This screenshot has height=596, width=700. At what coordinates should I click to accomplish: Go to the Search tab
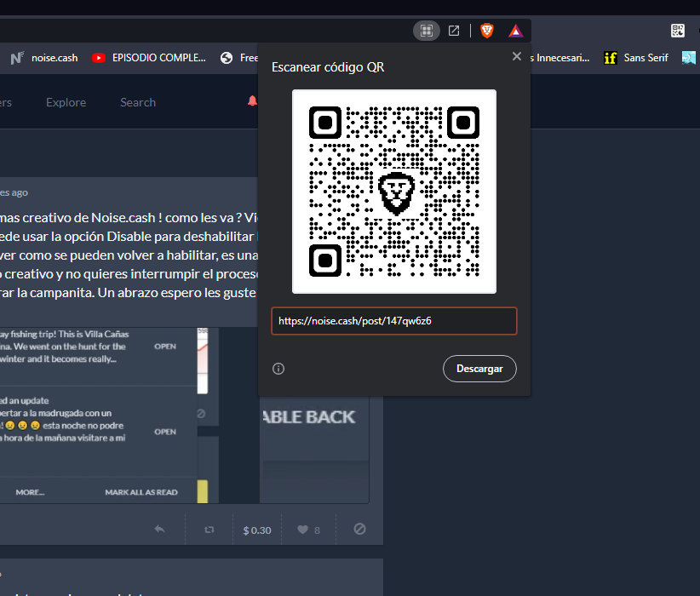tap(138, 102)
